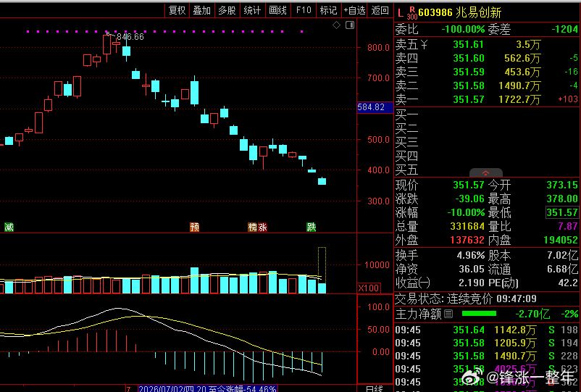Open the 主力净额 detail list icon
Viewport: 581px width, 392px height.
(448, 314)
